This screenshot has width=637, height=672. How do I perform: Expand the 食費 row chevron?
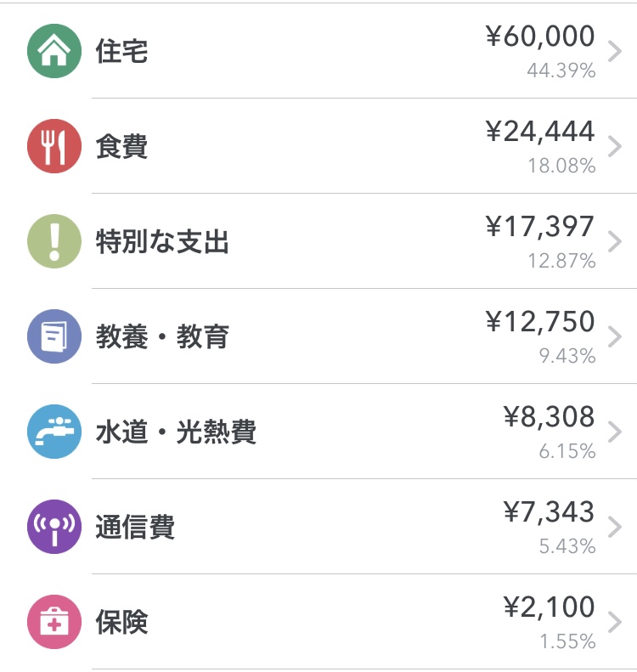pos(615,146)
